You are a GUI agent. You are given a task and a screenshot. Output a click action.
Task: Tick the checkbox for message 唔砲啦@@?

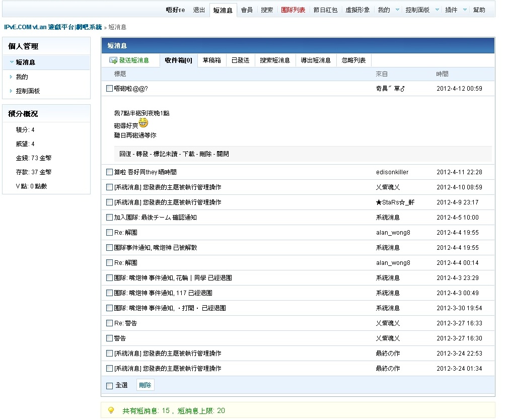pyautogui.click(x=109, y=89)
